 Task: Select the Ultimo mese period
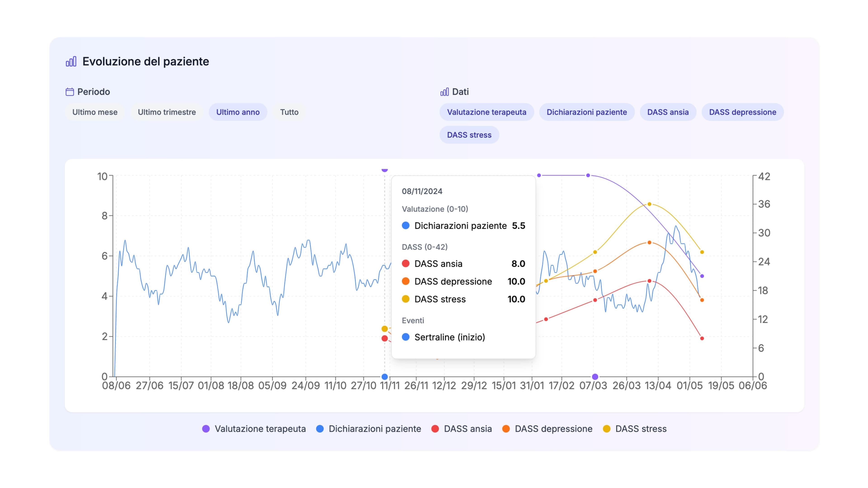coord(95,112)
